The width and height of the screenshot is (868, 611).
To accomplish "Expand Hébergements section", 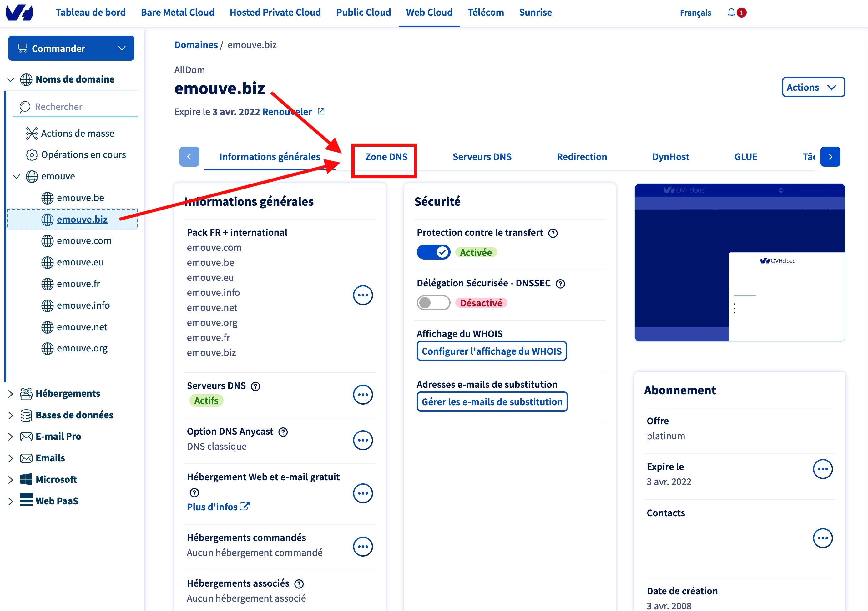I will [x=11, y=394].
